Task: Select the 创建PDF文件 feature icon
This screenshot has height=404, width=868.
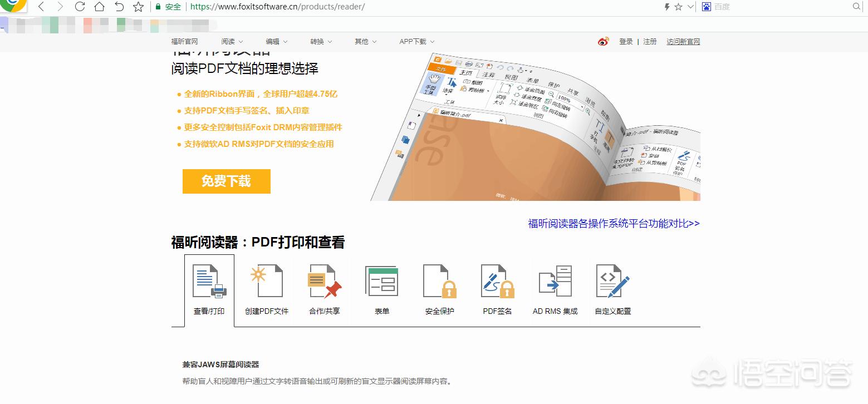Action: click(267, 281)
